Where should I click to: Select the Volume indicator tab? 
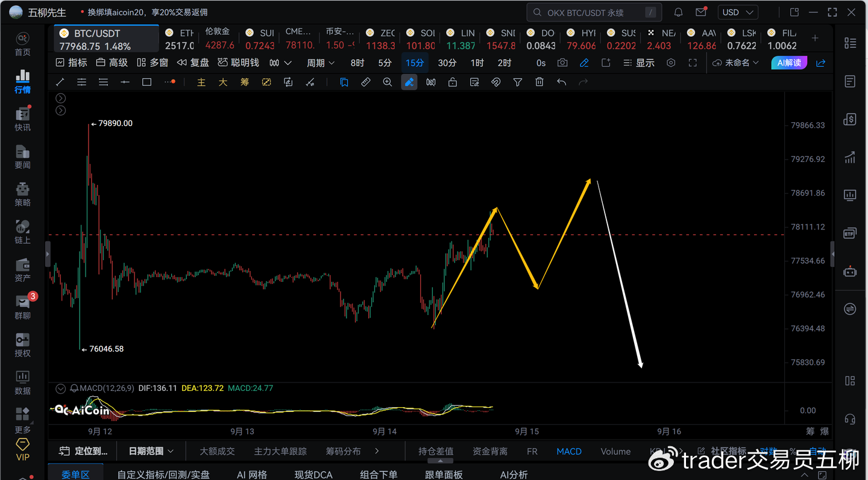click(x=615, y=451)
